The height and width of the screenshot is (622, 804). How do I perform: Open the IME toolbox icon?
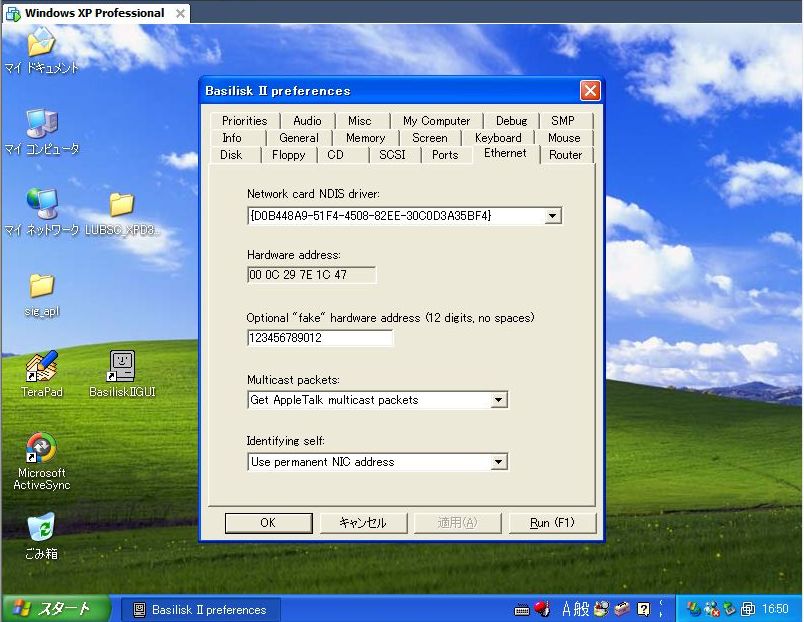tap(622, 609)
